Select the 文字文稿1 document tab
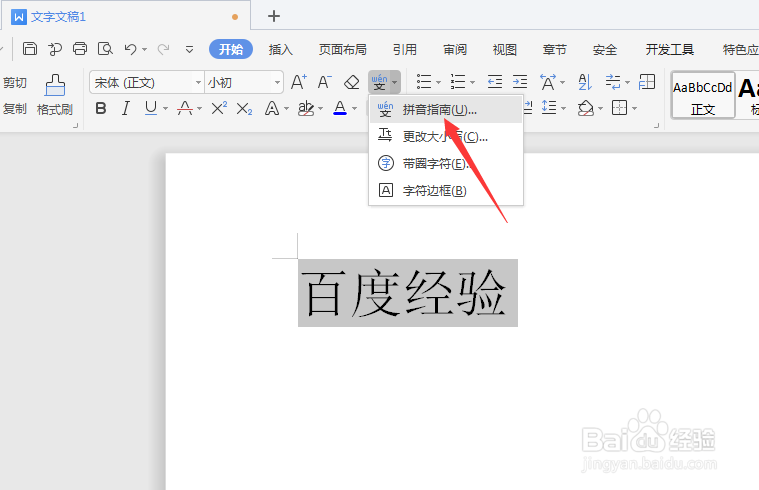The height and width of the screenshot is (490, 759). click(126, 16)
